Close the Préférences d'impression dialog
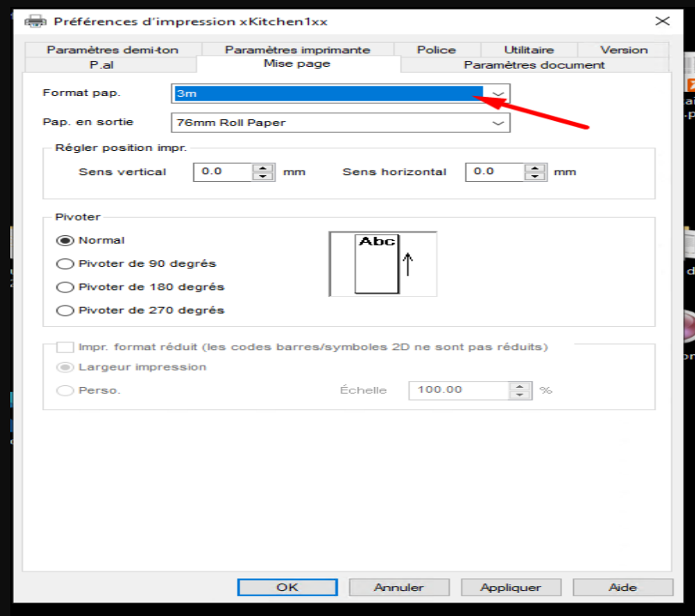The image size is (695, 616). click(x=662, y=21)
